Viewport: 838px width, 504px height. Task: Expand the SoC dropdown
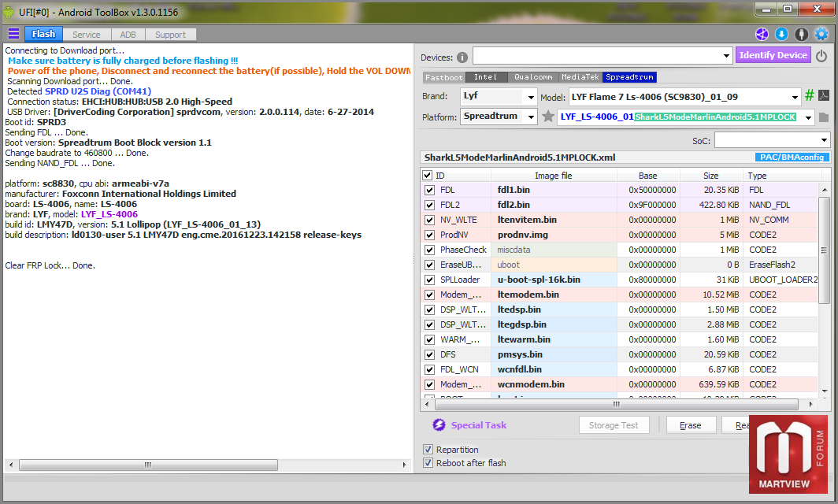click(x=823, y=141)
